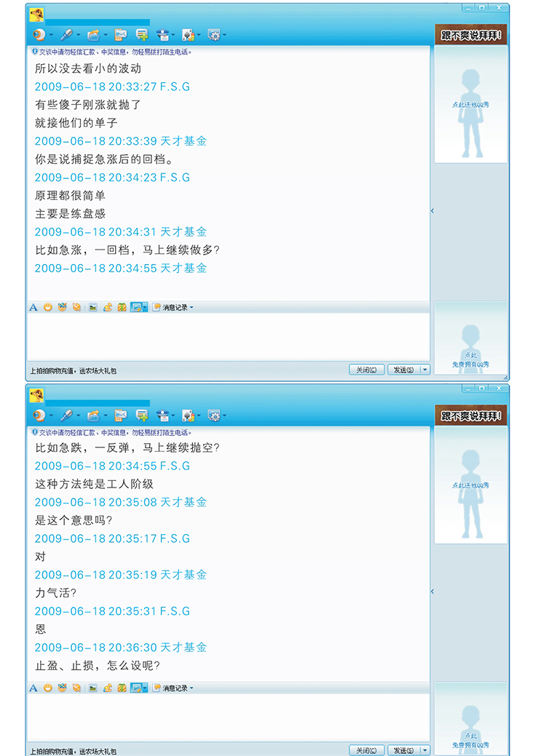546x756 pixels.
Task: Click gift icon in upper window input toolbar
Action: [122, 307]
